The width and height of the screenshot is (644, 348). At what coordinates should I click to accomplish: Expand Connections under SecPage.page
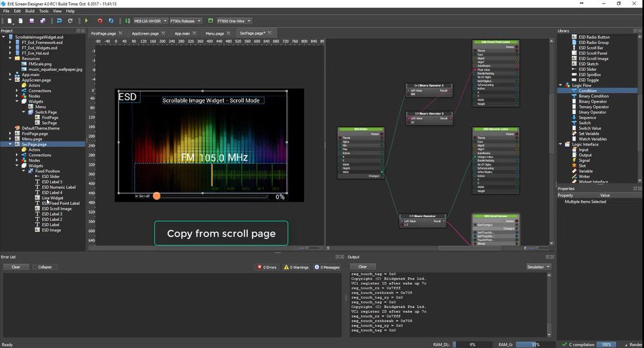pos(17,155)
